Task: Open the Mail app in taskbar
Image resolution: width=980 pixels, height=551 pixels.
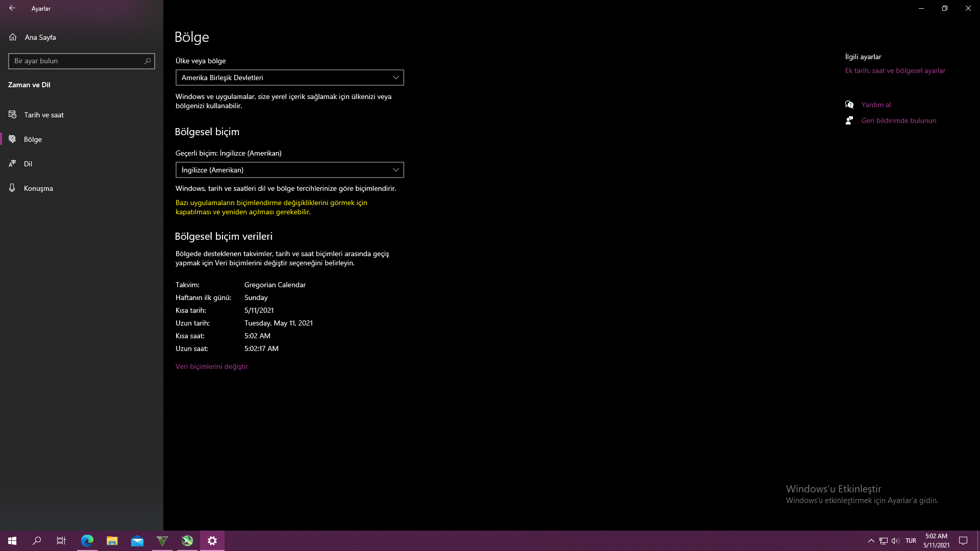Action: coord(137,541)
